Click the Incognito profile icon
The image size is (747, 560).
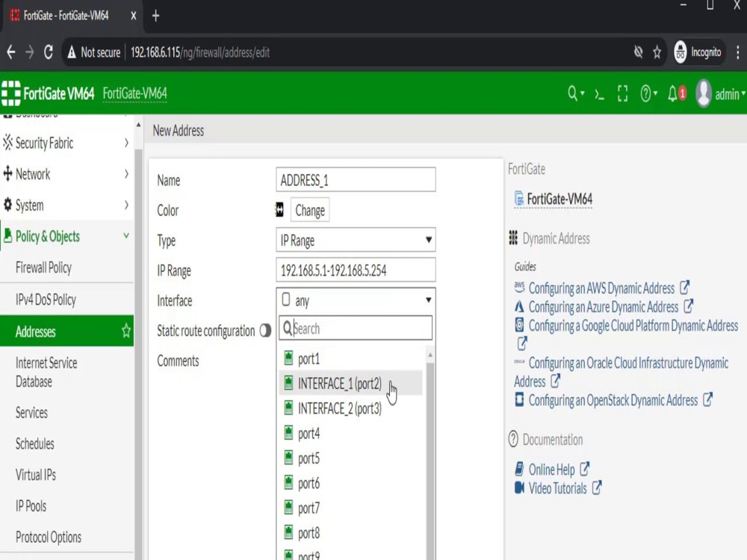(x=681, y=52)
